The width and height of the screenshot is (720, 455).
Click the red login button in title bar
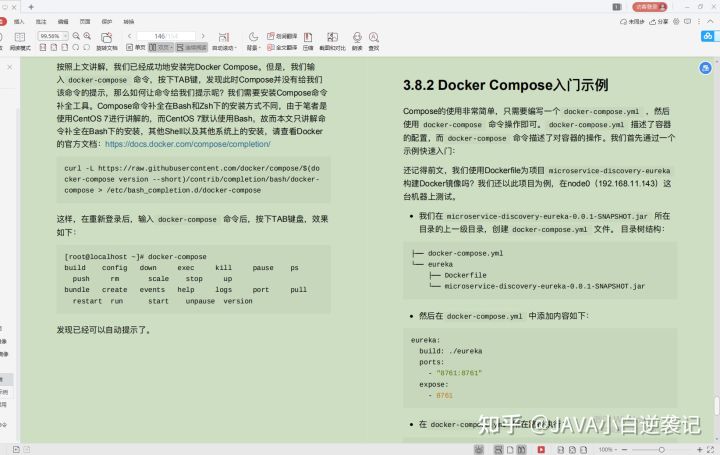pos(650,6)
